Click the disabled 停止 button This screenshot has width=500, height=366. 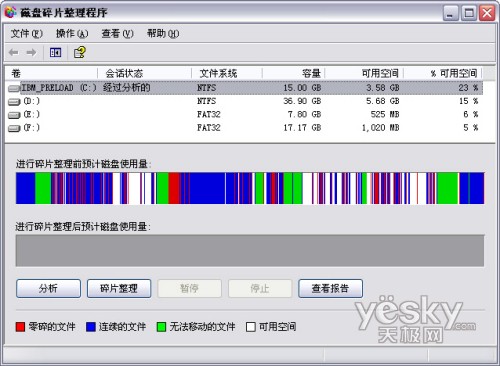pos(260,288)
